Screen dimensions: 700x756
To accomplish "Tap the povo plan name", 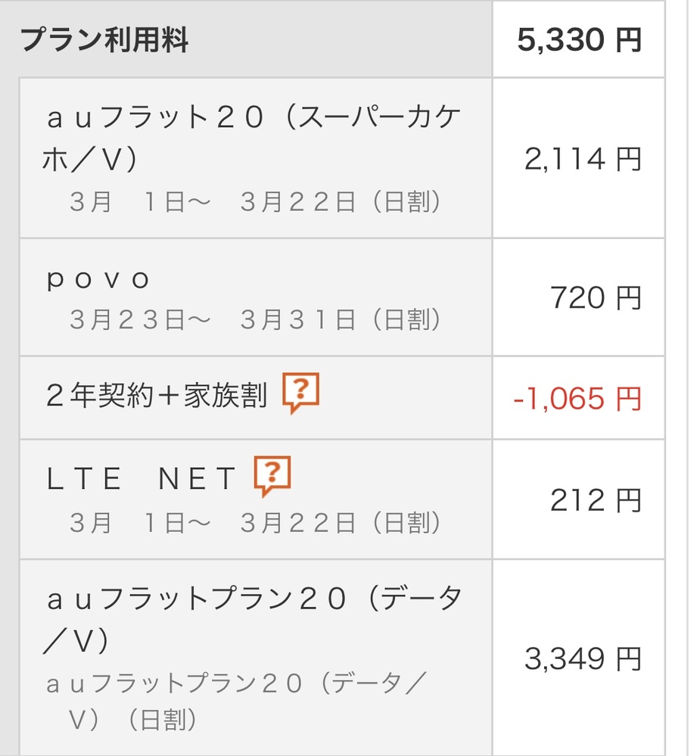I will 98,279.
